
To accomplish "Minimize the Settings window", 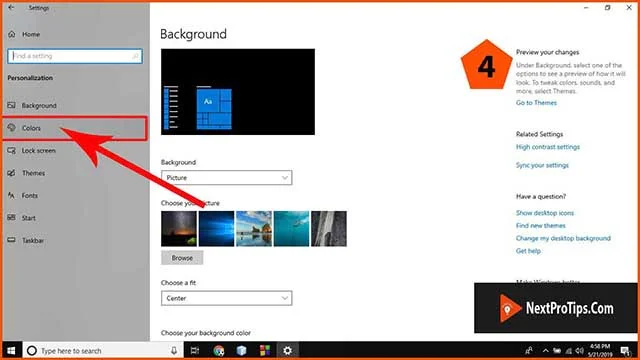I will point(586,8).
